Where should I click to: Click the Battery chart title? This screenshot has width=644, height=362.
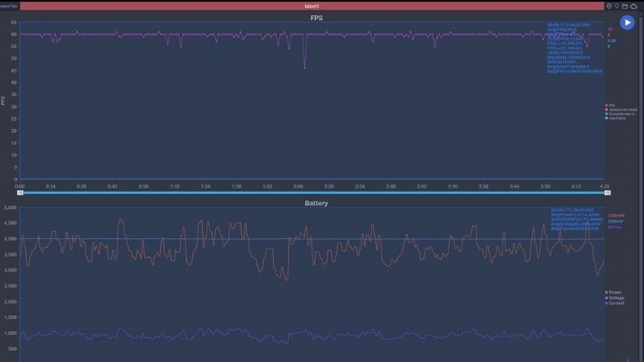click(x=316, y=204)
